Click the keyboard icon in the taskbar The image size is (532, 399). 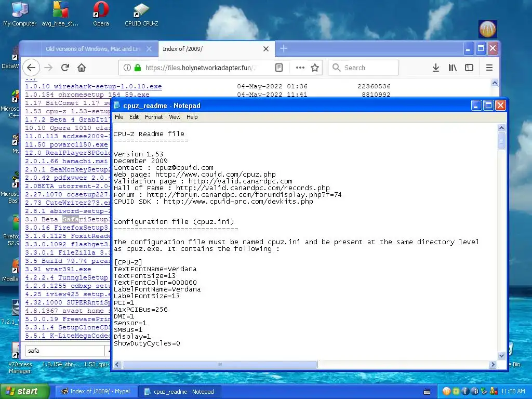click(x=427, y=392)
